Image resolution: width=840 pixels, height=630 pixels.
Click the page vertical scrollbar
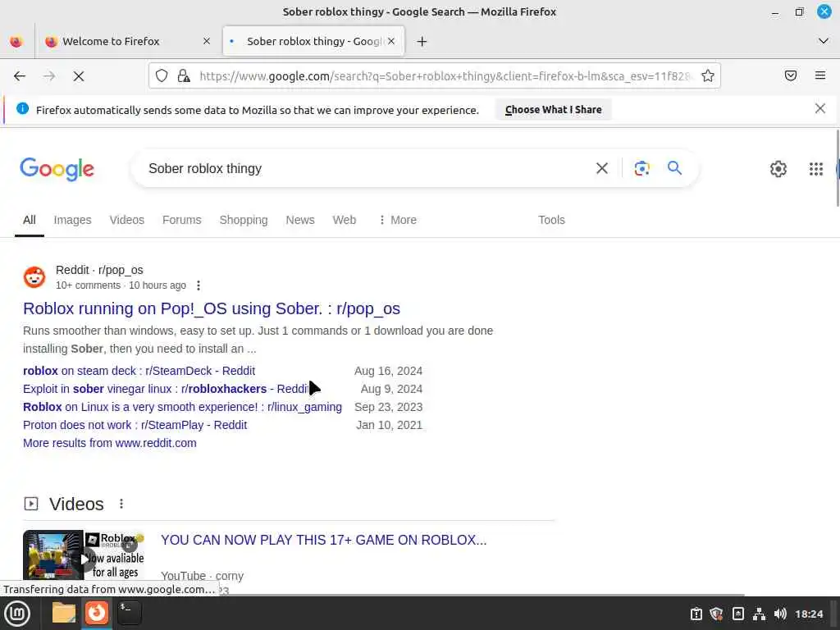coord(836,167)
